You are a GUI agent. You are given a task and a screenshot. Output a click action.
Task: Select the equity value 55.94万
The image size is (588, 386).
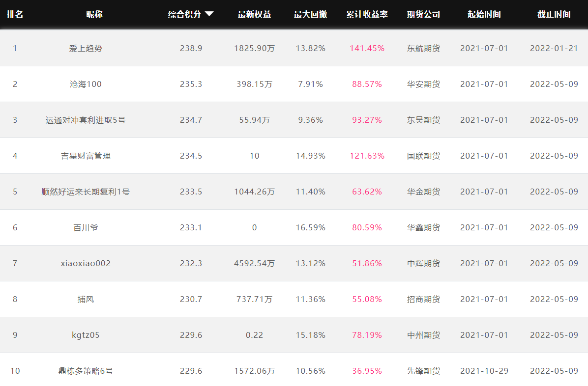[254, 120]
